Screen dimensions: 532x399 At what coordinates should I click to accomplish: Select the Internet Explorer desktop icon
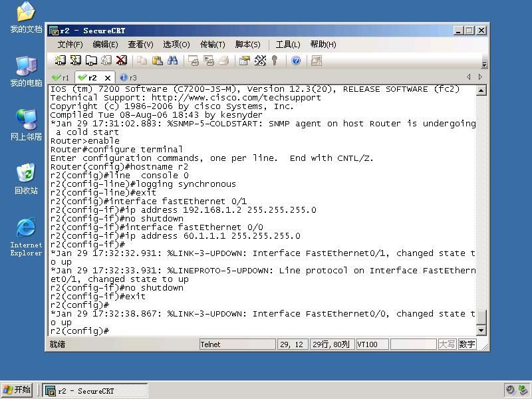pyautogui.click(x=26, y=237)
